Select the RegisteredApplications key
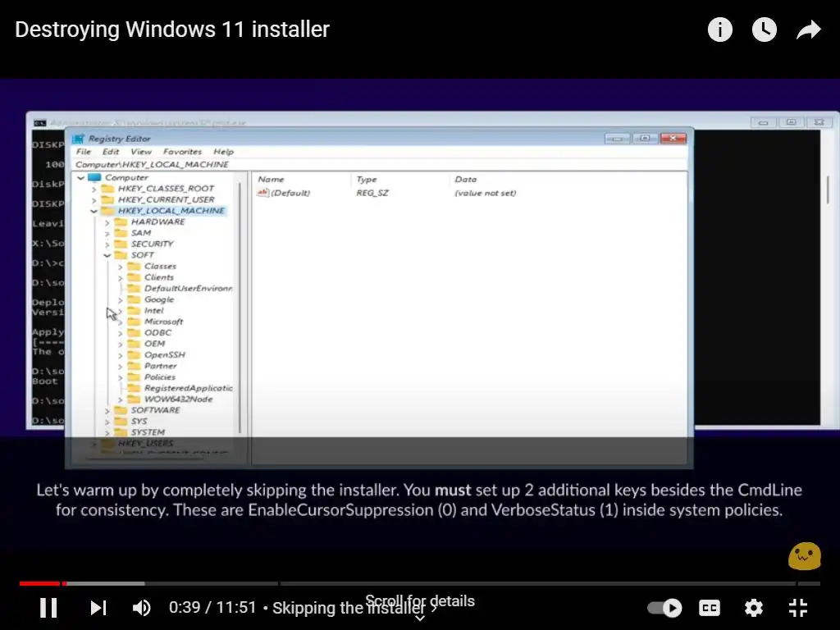The image size is (840, 630). (188, 388)
